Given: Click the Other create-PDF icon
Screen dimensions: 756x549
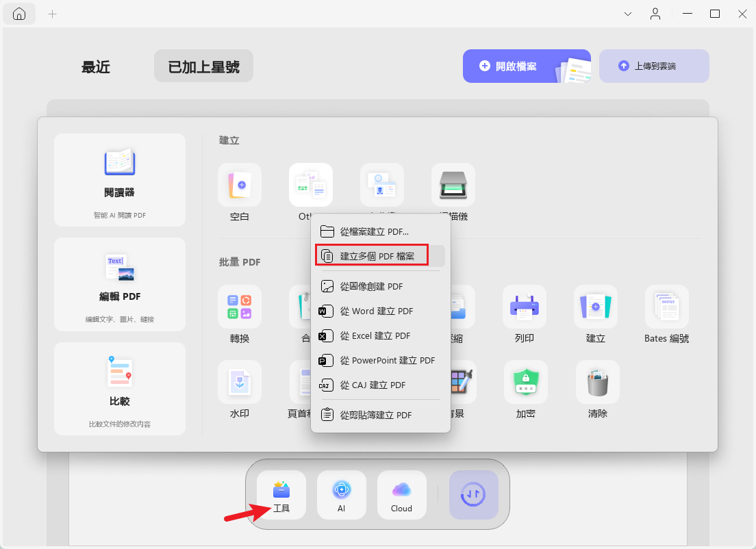Looking at the screenshot, I should [310, 185].
